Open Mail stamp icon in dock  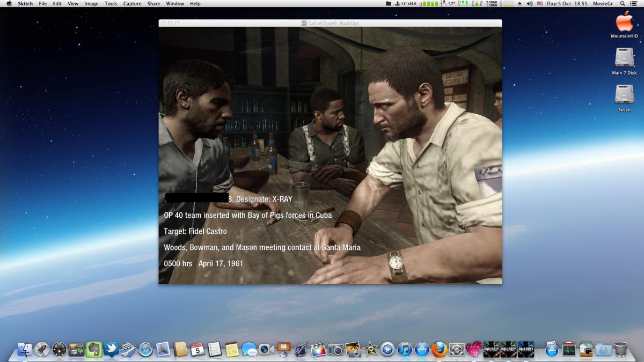tap(163, 350)
